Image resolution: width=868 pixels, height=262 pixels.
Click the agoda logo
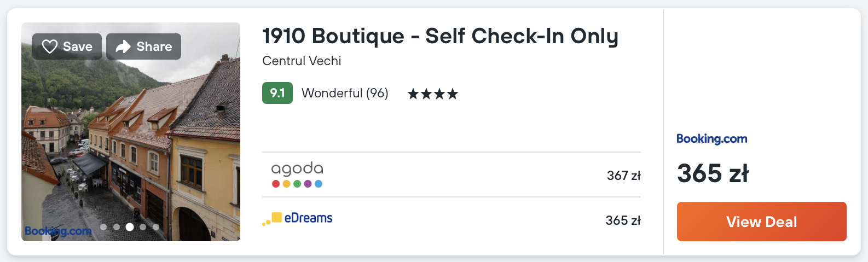point(297,174)
